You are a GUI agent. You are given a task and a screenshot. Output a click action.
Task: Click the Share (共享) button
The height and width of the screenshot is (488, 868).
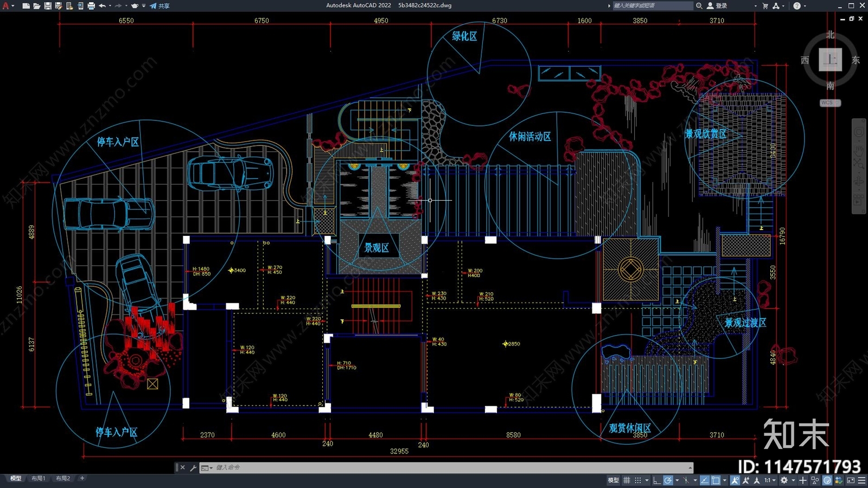tap(160, 6)
